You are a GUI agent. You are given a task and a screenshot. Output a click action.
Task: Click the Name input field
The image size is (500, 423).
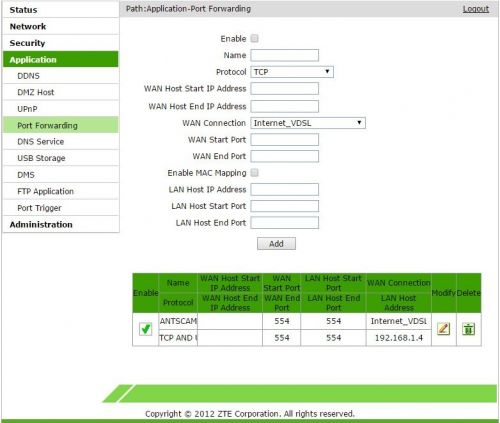pyautogui.click(x=285, y=55)
